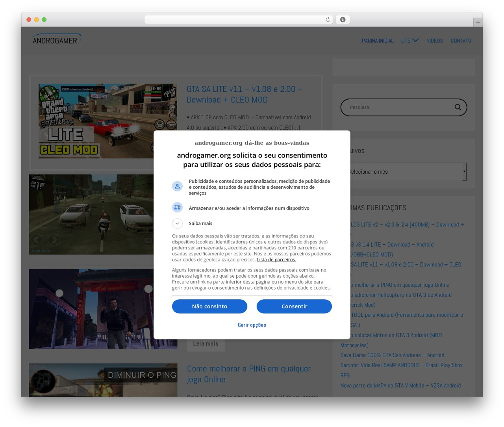Open melhorar o PING sidebar link
Viewport: 504px width, 427px height.
[400, 285]
